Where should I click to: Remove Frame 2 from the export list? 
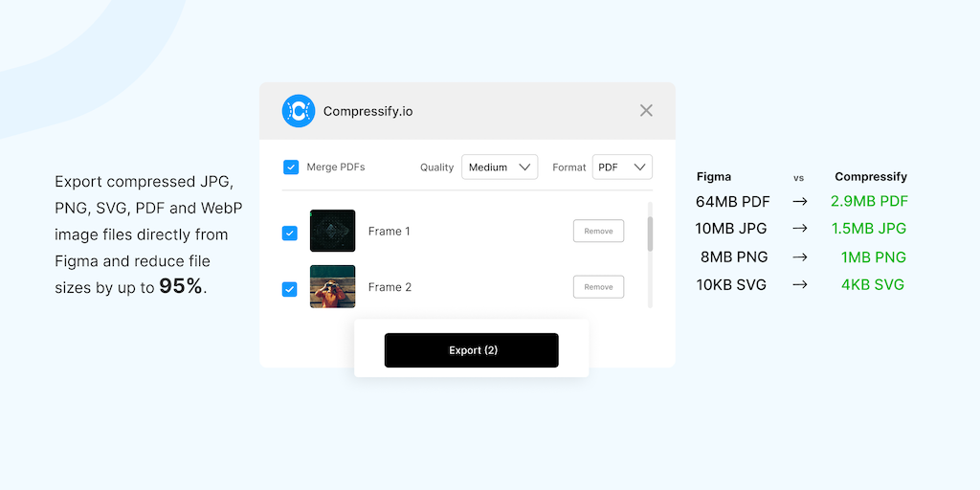pyautogui.click(x=598, y=287)
